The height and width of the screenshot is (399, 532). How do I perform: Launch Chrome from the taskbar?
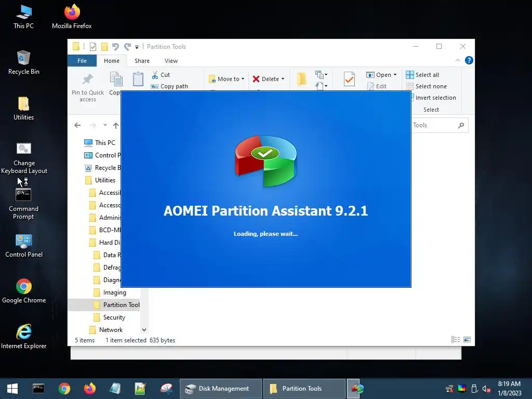64,389
